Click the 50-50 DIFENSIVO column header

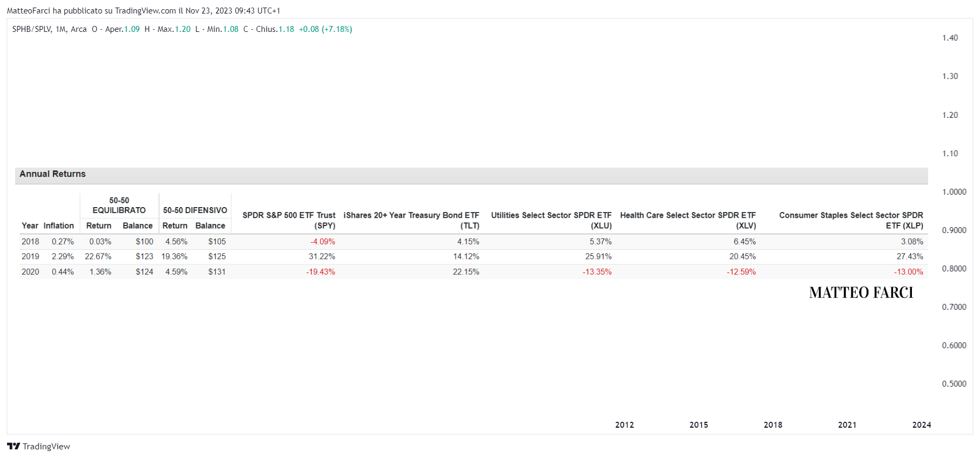coord(195,210)
